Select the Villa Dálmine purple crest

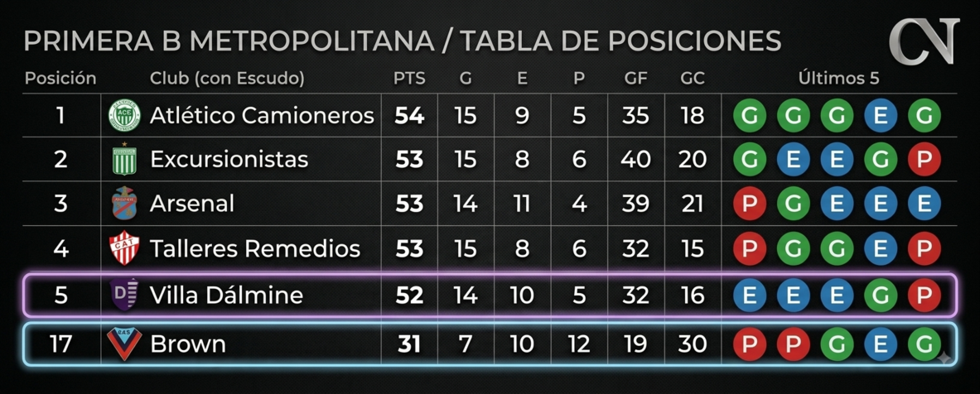pos(122,294)
